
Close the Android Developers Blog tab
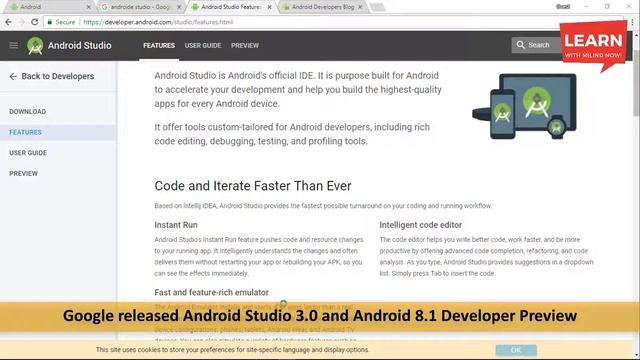(360, 7)
